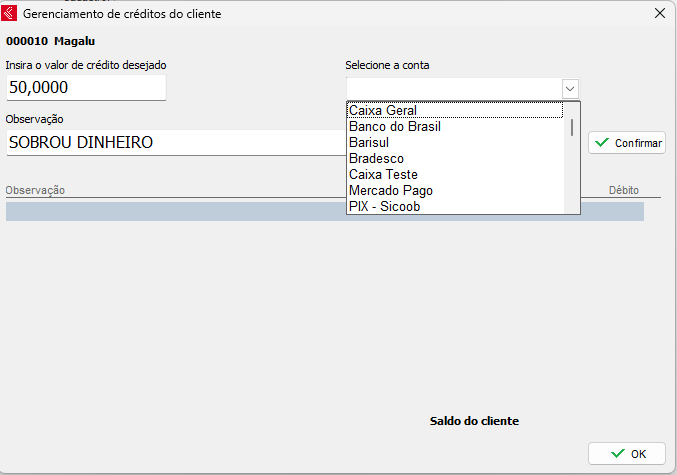Choose Banco do Brasil in the account list

coord(454,127)
